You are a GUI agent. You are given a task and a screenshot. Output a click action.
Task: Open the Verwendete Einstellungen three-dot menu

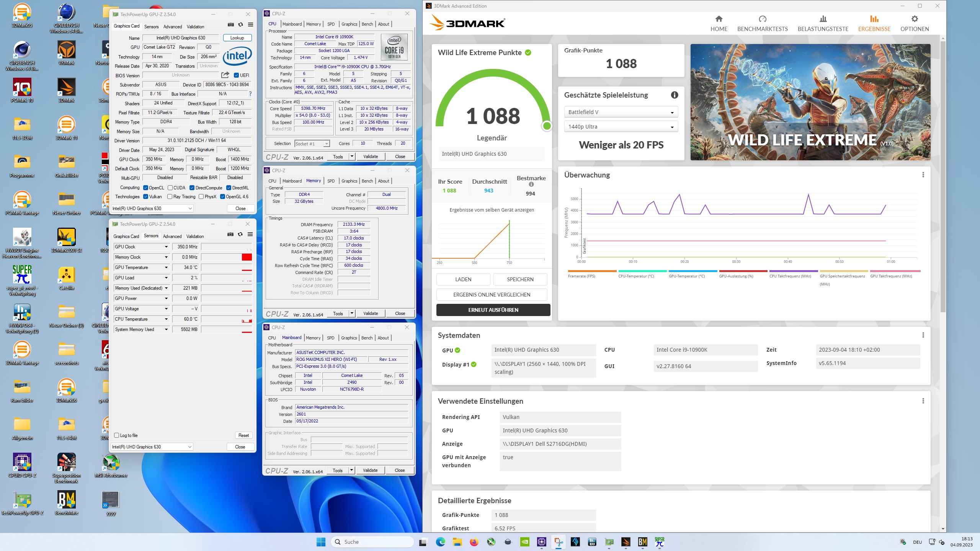tap(923, 401)
